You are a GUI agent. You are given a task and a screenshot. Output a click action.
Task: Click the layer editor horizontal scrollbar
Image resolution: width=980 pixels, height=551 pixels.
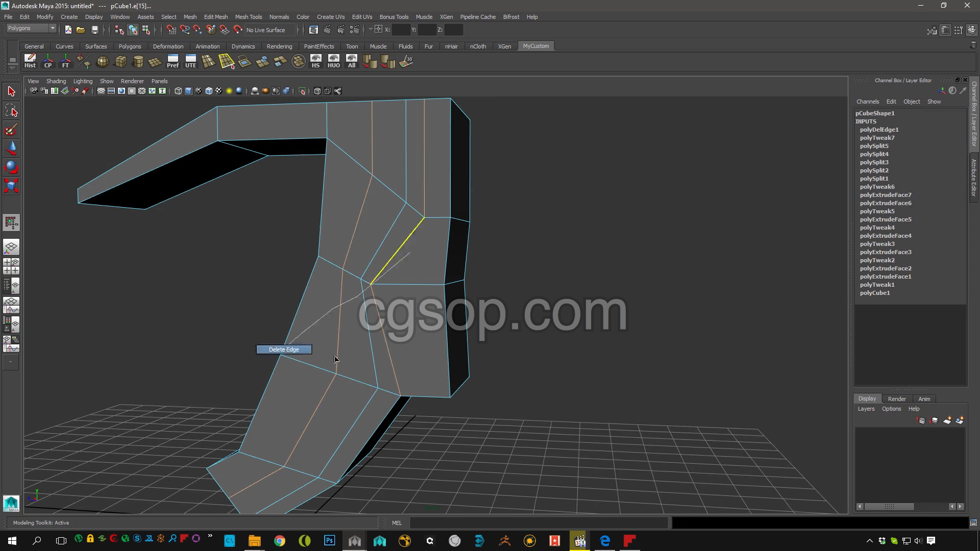889,507
